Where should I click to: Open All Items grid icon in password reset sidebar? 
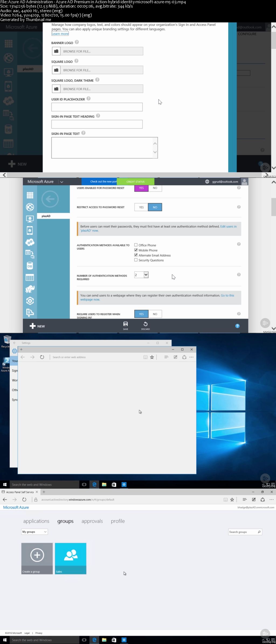(x=30, y=195)
